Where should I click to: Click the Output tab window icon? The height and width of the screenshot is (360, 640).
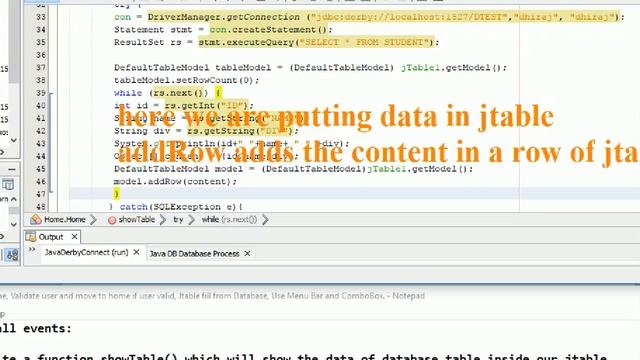pos(31,237)
